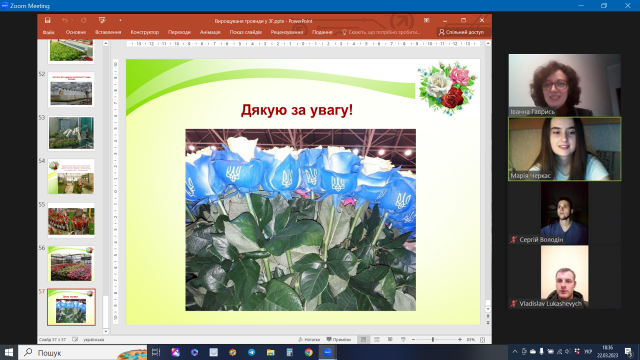Select slide 54 thumbnail
640x360 pixels.
[x=71, y=177]
